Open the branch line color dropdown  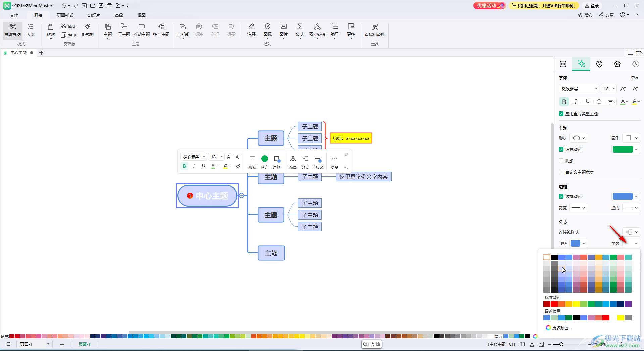[x=579, y=243]
